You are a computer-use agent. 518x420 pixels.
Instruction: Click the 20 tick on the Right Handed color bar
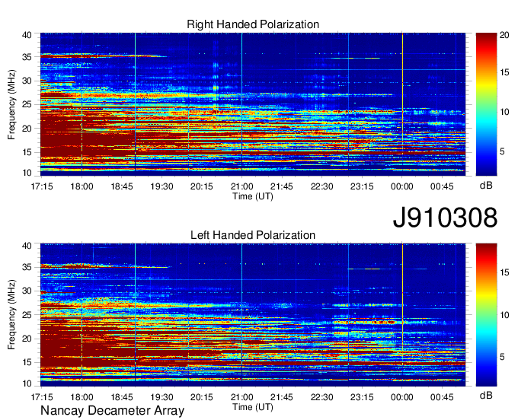pyautogui.click(x=504, y=35)
